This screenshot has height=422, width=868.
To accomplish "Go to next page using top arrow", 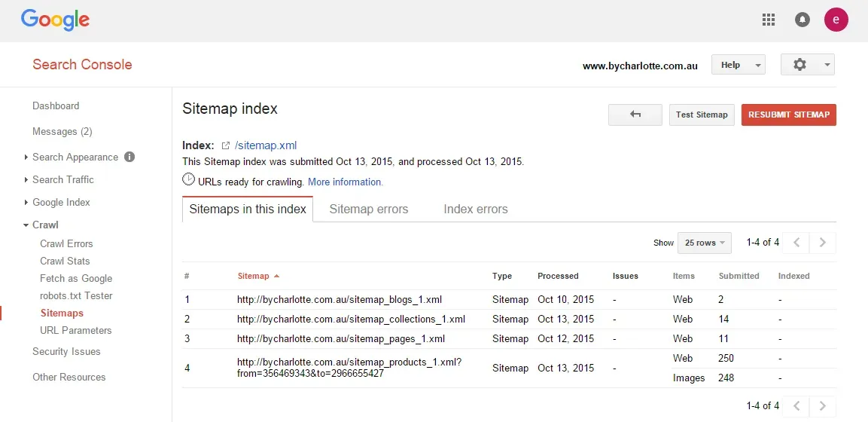I will click(x=822, y=243).
